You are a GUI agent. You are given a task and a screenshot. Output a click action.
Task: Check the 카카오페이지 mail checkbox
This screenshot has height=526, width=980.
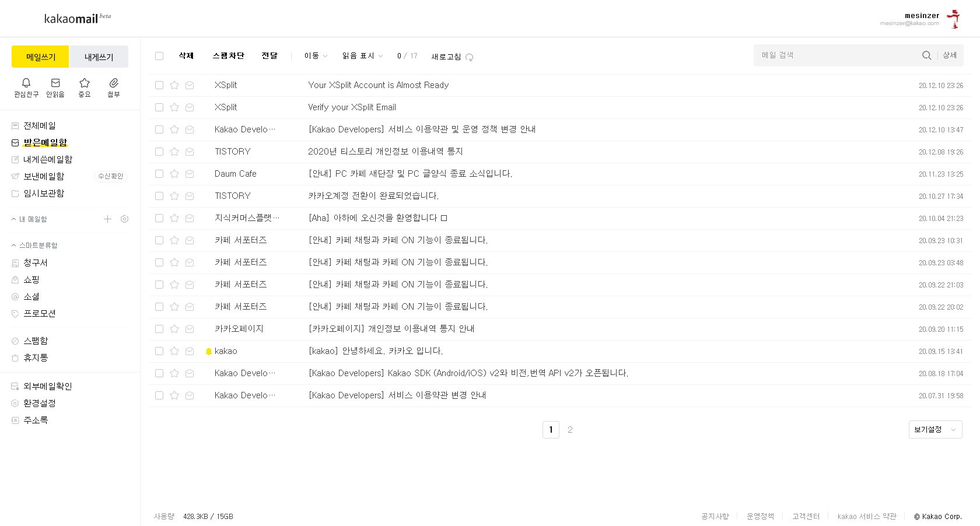tap(159, 329)
